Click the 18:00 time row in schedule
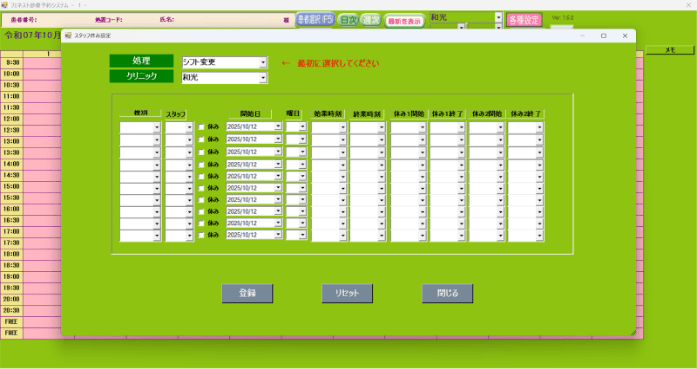The image size is (697, 369). point(12,254)
